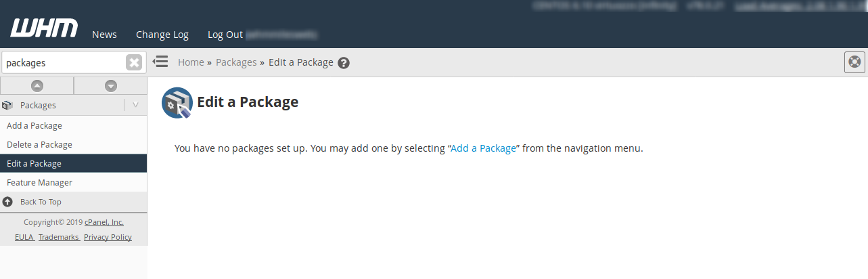Click the support lifebuoy icon
This screenshot has width=868, height=279.
(x=855, y=62)
